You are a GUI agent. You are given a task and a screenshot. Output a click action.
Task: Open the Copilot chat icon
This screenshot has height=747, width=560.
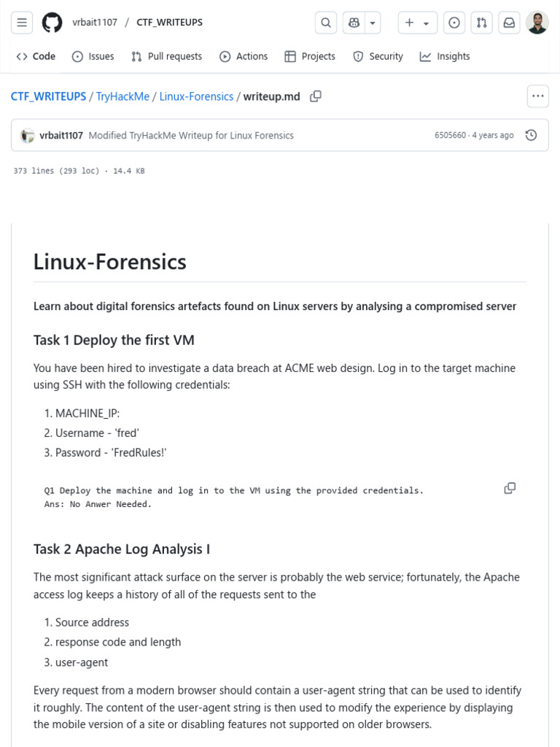354,23
